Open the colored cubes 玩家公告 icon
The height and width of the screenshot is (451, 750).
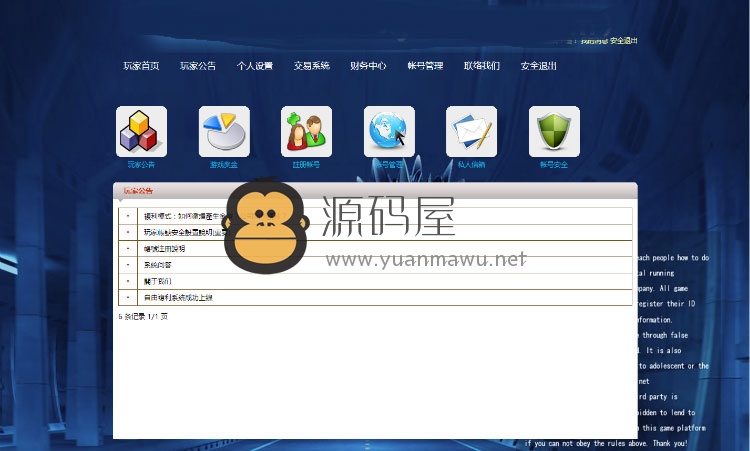[x=141, y=132]
